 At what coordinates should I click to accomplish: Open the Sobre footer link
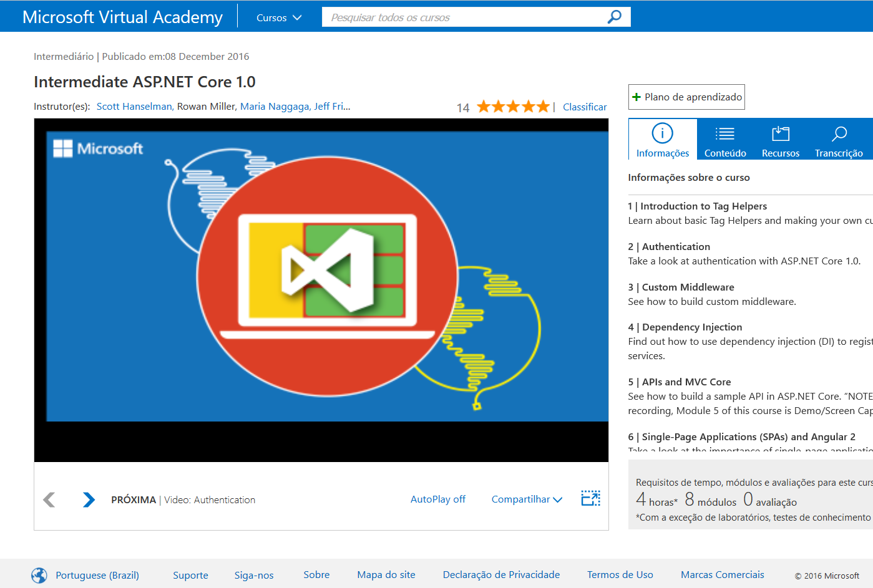pyautogui.click(x=316, y=575)
